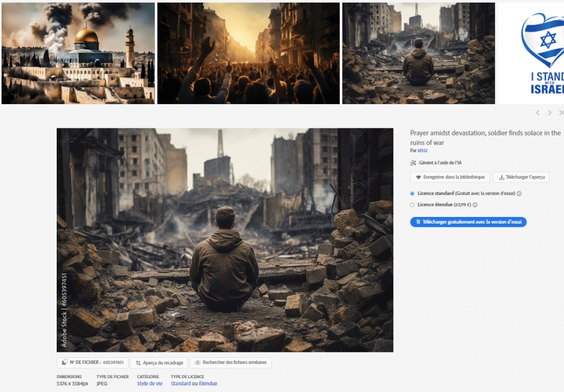Show info icon for Licence standard
This screenshot has height=392, width=564.
pos(519,193)
